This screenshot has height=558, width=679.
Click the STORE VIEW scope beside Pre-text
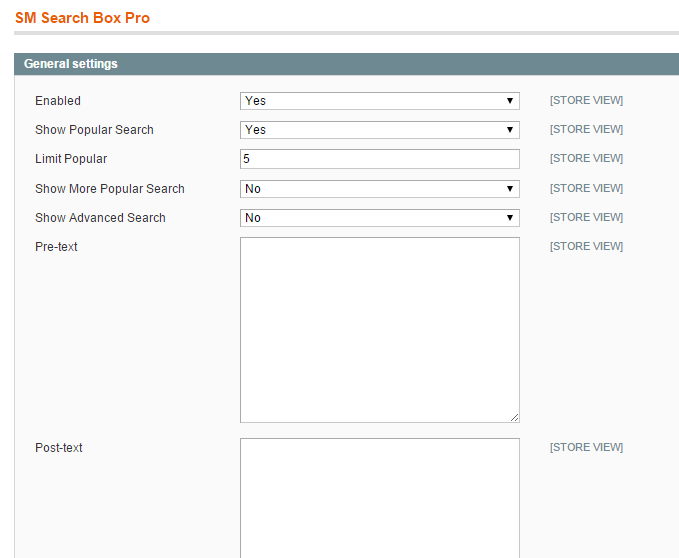coord(586,246)
